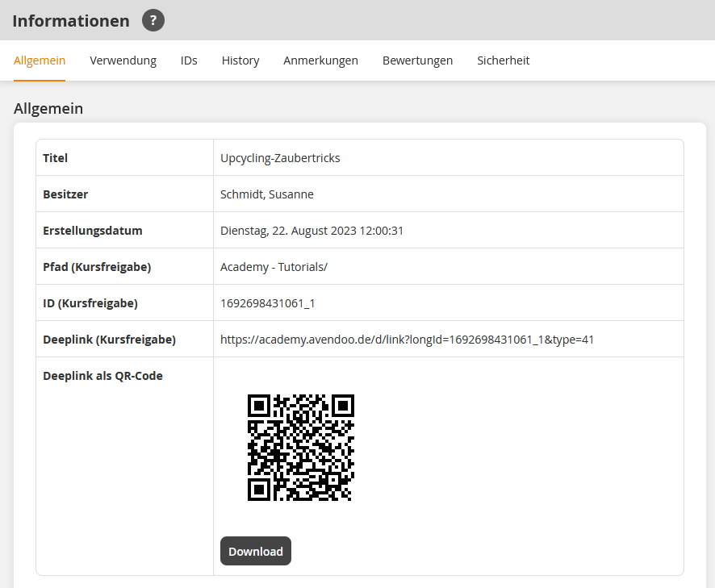
Task: Click the Deeplink als QR-Code label
Action: 102,376
